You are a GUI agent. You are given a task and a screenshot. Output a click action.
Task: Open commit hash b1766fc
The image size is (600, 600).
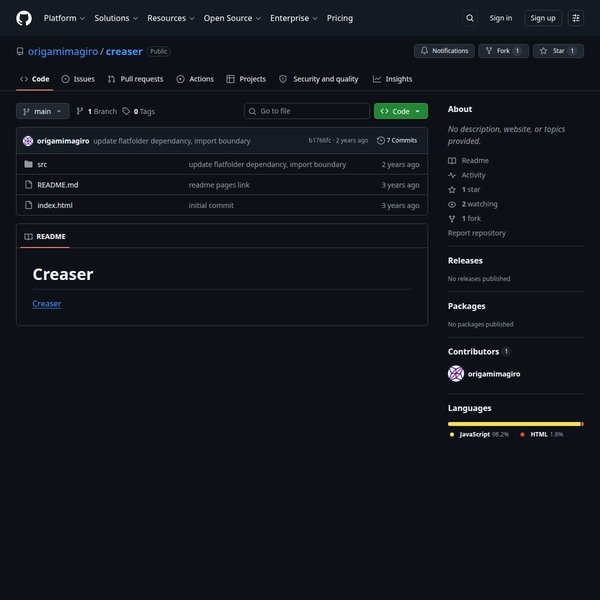[320, 140]
